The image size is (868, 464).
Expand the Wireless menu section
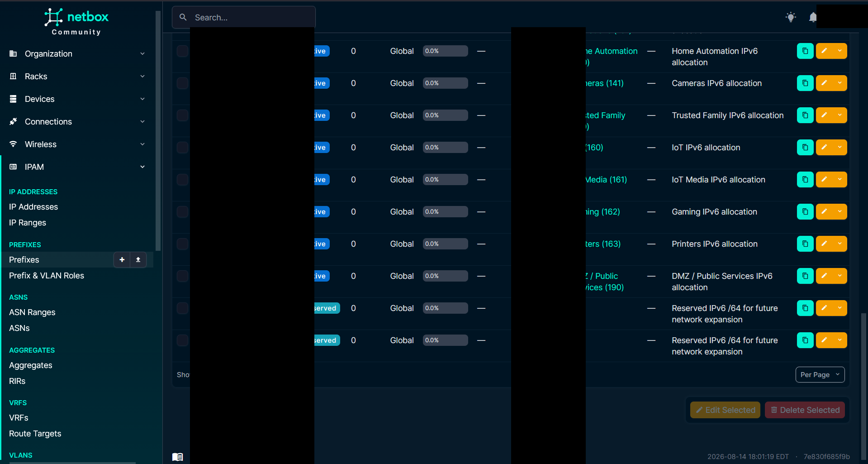77,144
